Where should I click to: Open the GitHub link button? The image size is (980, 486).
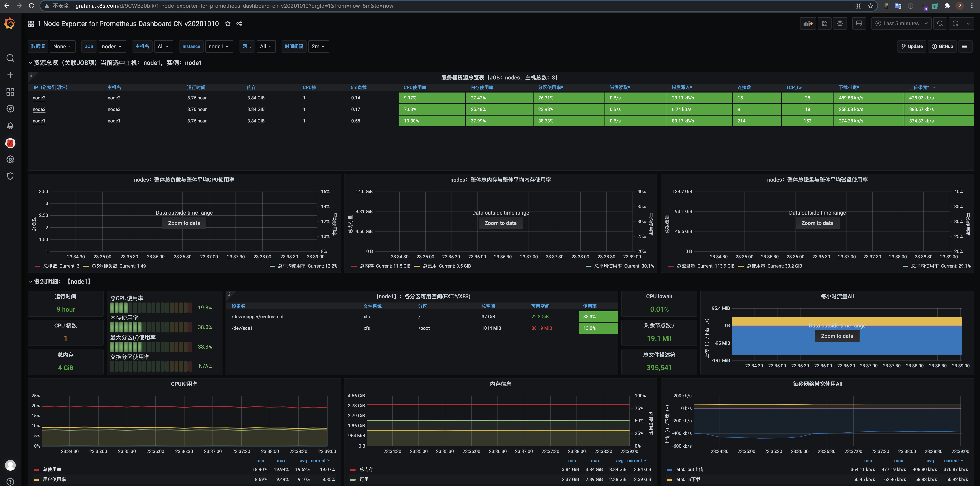(x=942, y=46)
